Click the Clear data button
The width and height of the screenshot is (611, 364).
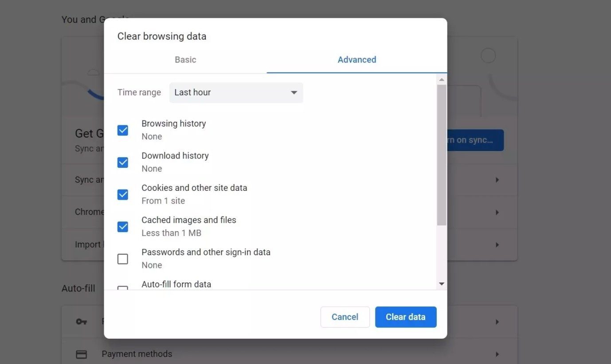pos(406,317)
